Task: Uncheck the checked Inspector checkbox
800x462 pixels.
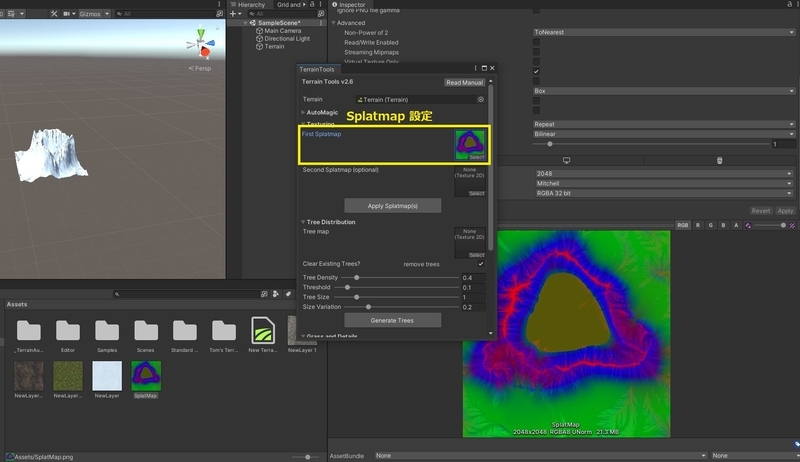Action: 536,71
